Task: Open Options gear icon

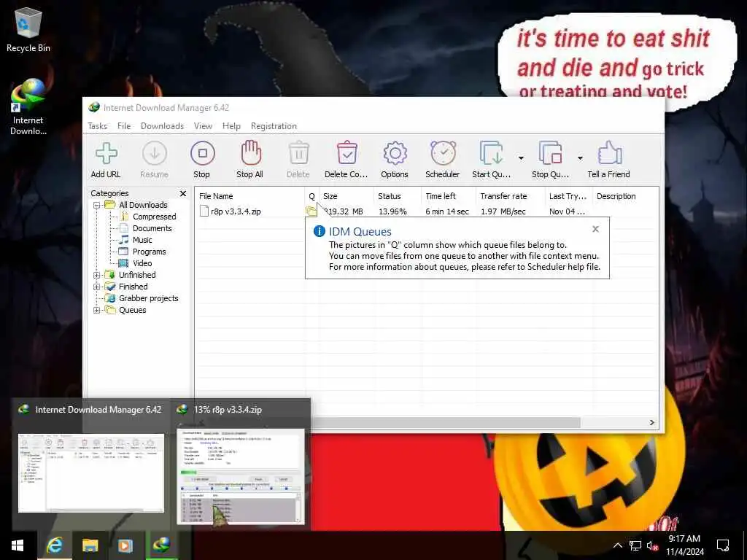Action: [395, 153]
